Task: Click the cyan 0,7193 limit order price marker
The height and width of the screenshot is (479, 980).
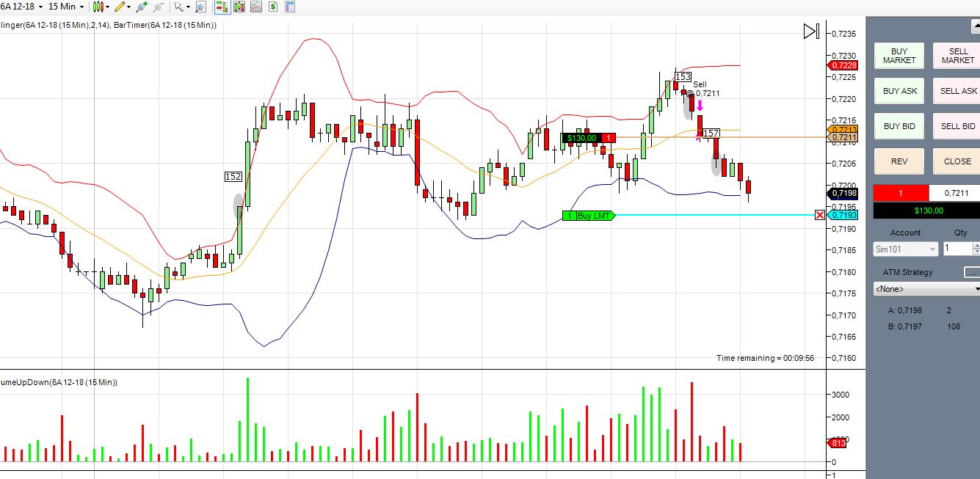Action: pyautogui.click(x=843, y=215)
